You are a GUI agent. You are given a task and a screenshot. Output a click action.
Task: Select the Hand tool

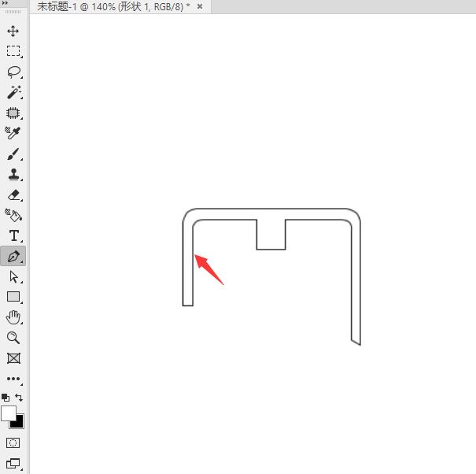click(13, 317)
